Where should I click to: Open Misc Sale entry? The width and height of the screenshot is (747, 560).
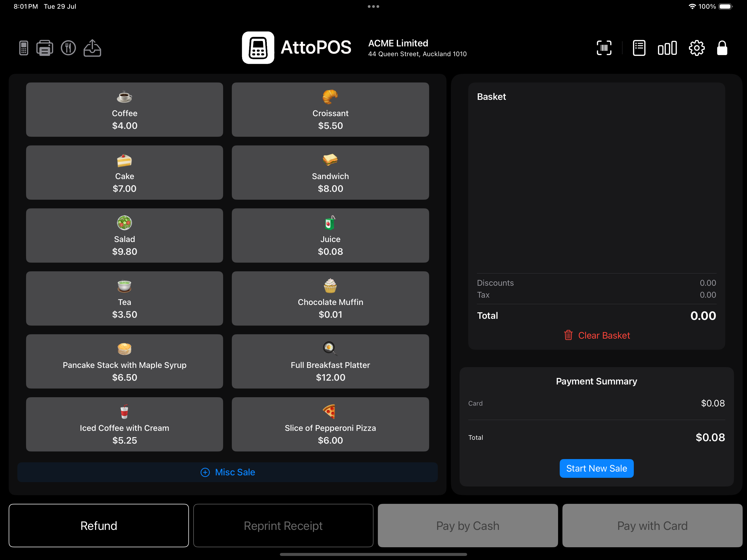tap(228, 472)
